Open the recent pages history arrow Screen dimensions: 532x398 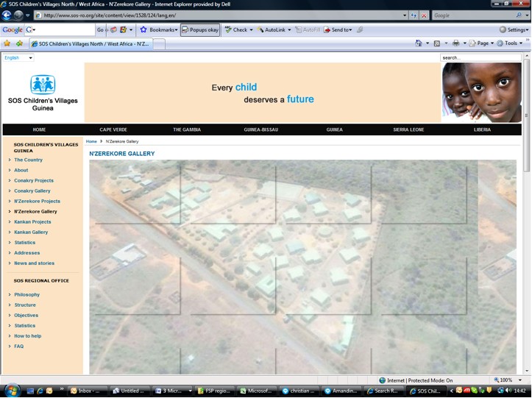coord(28,15)
